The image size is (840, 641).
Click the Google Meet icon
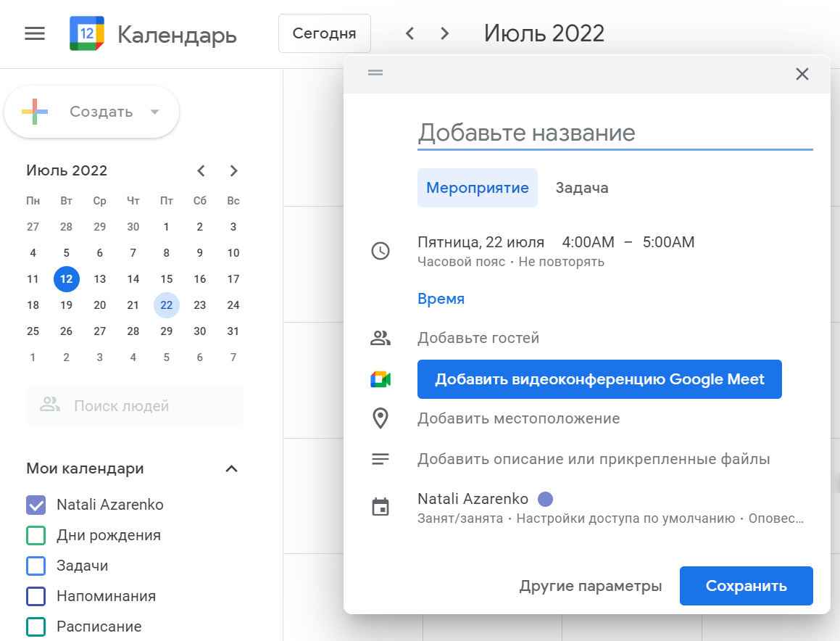[x=381, y=379]
